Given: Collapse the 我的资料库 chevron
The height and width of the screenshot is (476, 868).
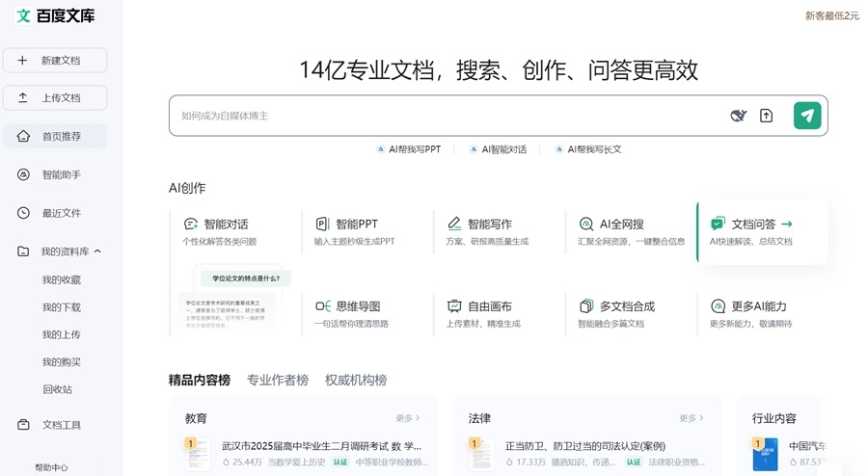Looking at the screenshot, I should point(97,251).
